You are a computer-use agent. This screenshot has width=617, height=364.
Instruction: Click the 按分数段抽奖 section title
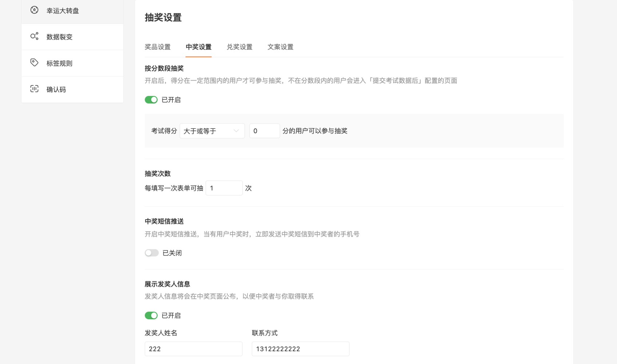164,68
